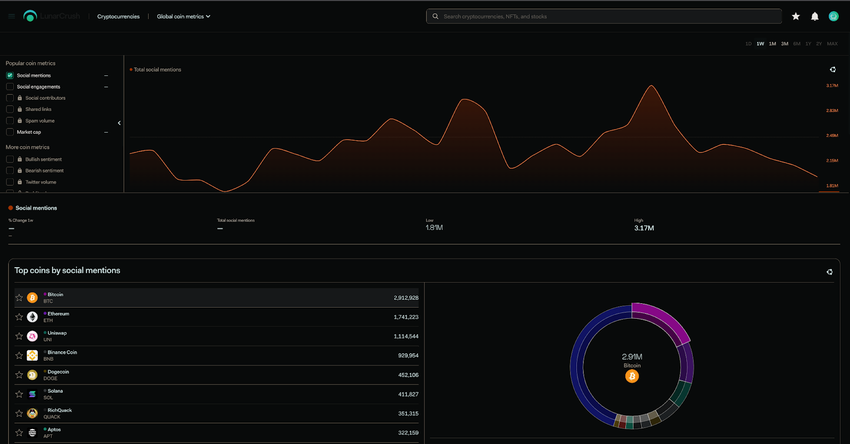Image resolution: width=850 pixels, height=444 pixels.
Task: Enable the Social engagements checkbox
Action: (10, 87)
